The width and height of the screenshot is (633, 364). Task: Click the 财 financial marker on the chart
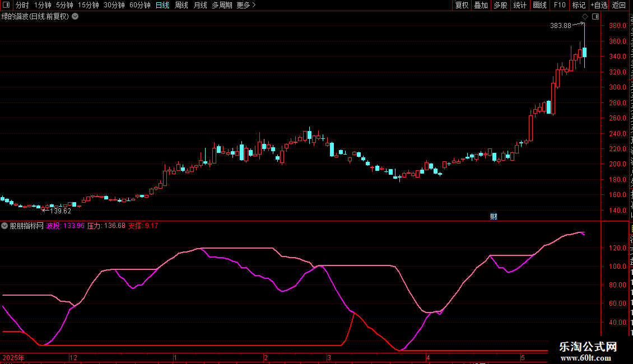(x=494, y=217)
